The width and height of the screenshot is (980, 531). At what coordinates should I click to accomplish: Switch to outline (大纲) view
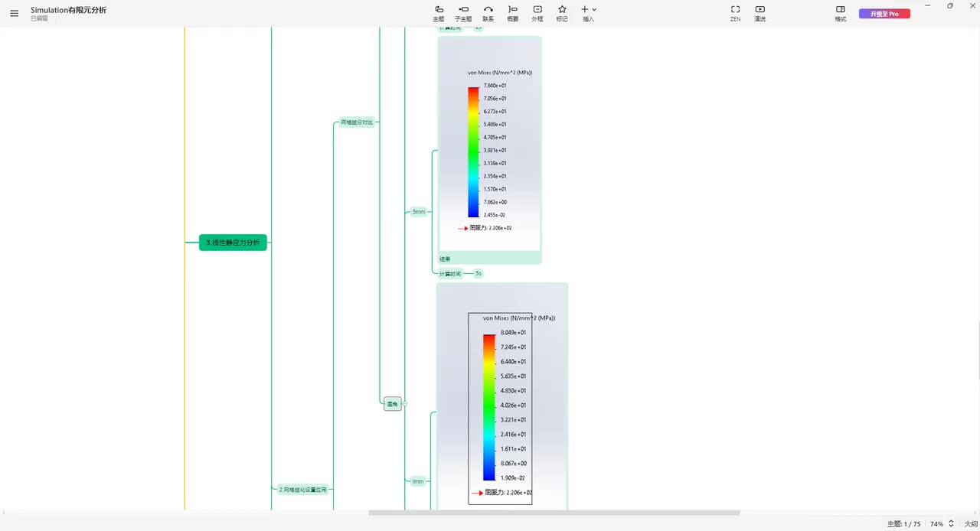pos(970,524)
